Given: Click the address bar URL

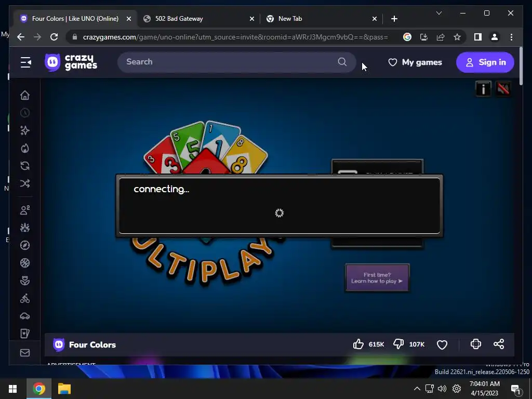Looking at the screenshot, I should [235, 37].
